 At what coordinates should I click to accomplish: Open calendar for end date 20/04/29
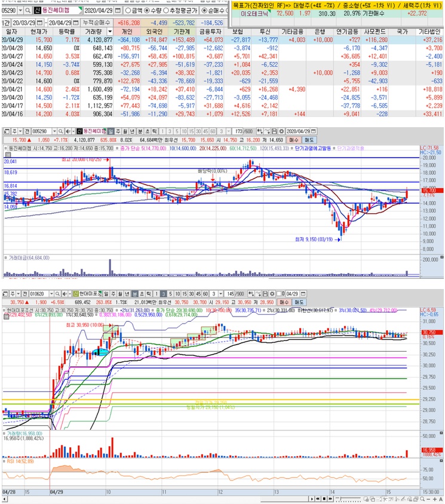tap(75, 23)
